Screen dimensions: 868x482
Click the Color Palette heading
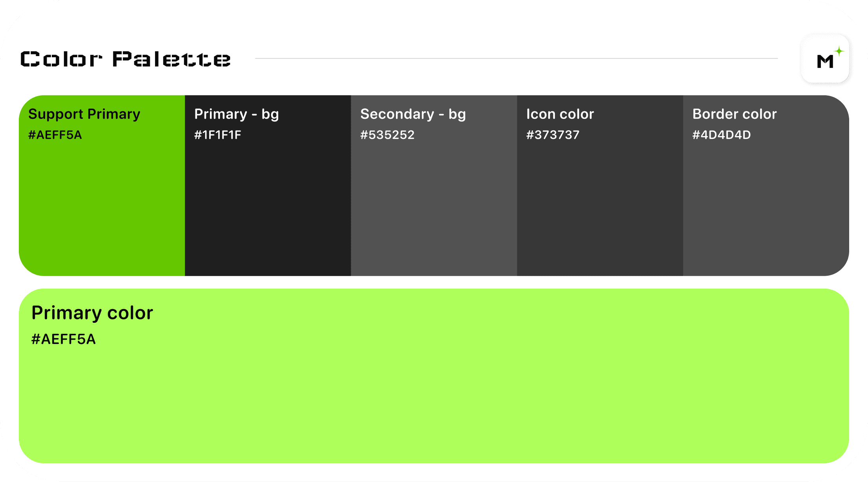click(126, 59)
